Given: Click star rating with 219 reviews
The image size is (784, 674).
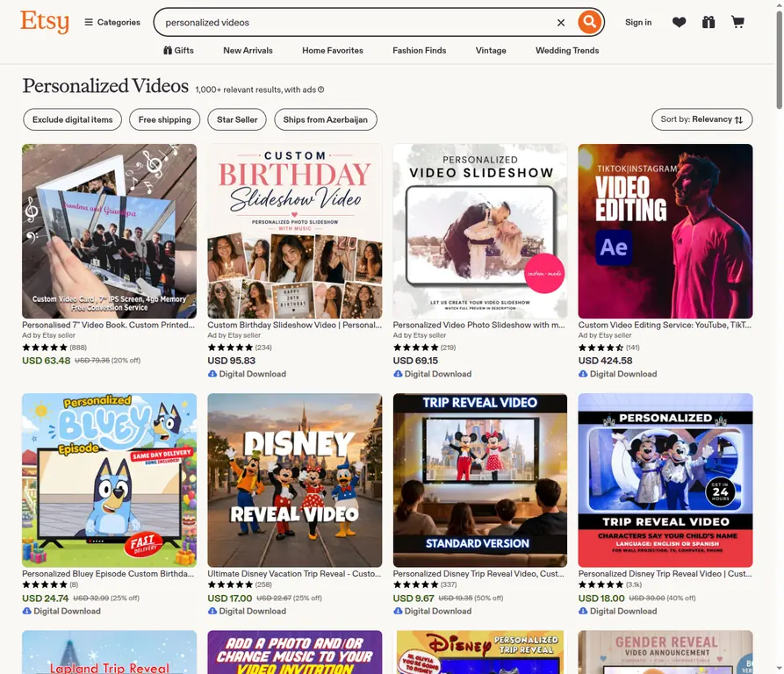Looking at the screenshot, I should (425, 348).
